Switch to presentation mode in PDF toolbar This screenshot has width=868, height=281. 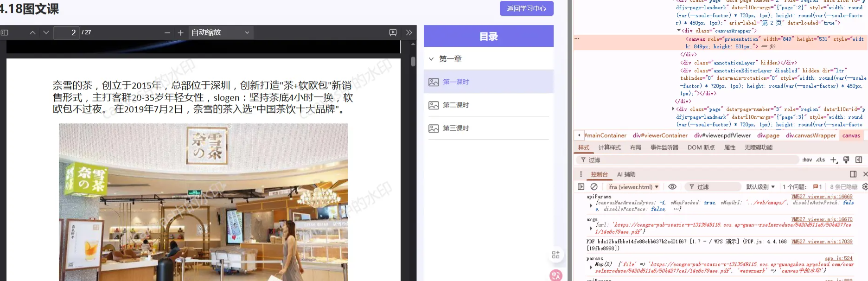[393, 32]
